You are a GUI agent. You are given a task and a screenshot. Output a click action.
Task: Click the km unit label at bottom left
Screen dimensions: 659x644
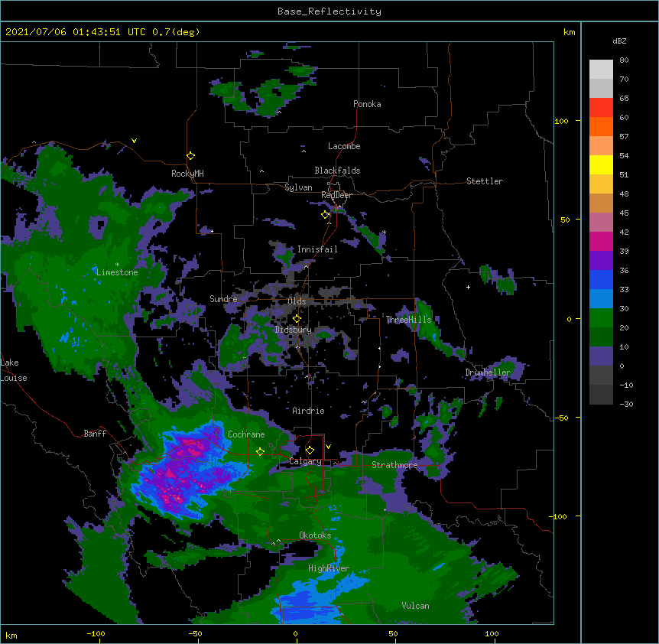click(11, 635)
